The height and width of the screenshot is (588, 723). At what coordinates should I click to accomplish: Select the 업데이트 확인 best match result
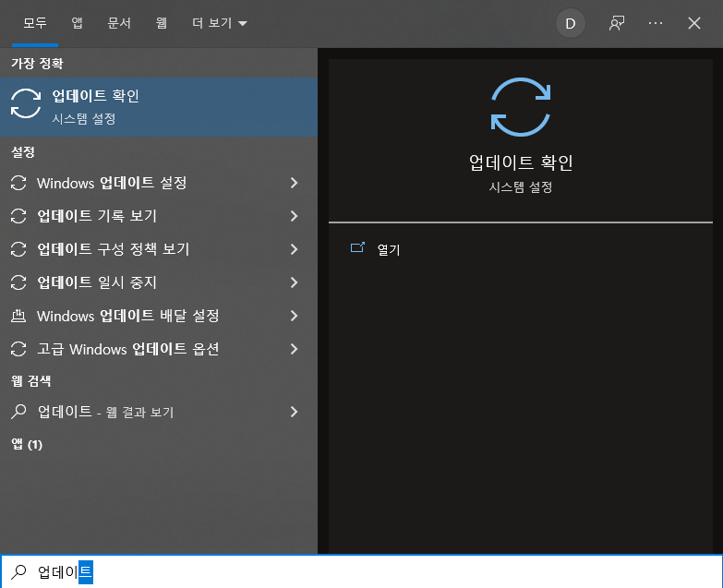click(x=159, y=106)
